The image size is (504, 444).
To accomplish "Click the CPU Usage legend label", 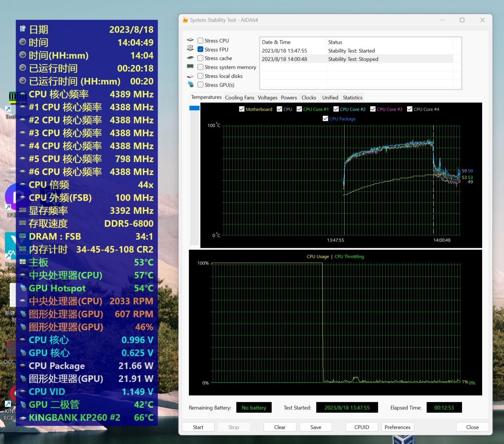I will click(318, 257).
